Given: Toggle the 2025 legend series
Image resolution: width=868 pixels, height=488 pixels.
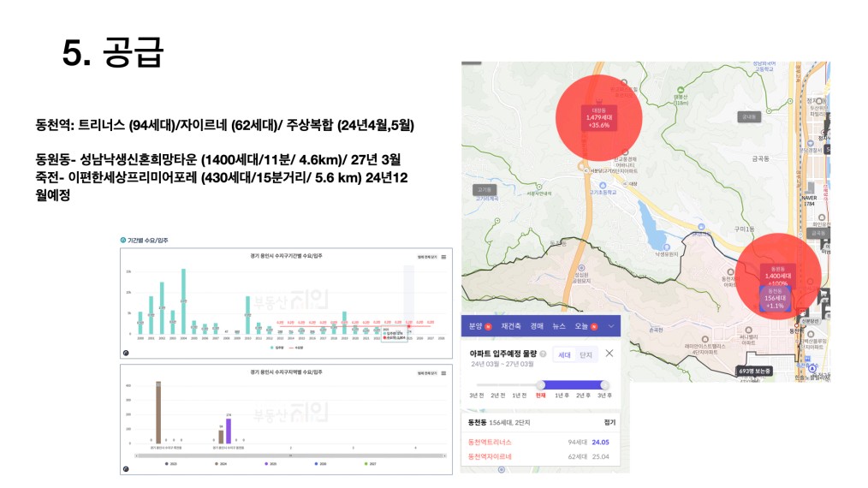Looking at the screenshot, I should 271,464.
